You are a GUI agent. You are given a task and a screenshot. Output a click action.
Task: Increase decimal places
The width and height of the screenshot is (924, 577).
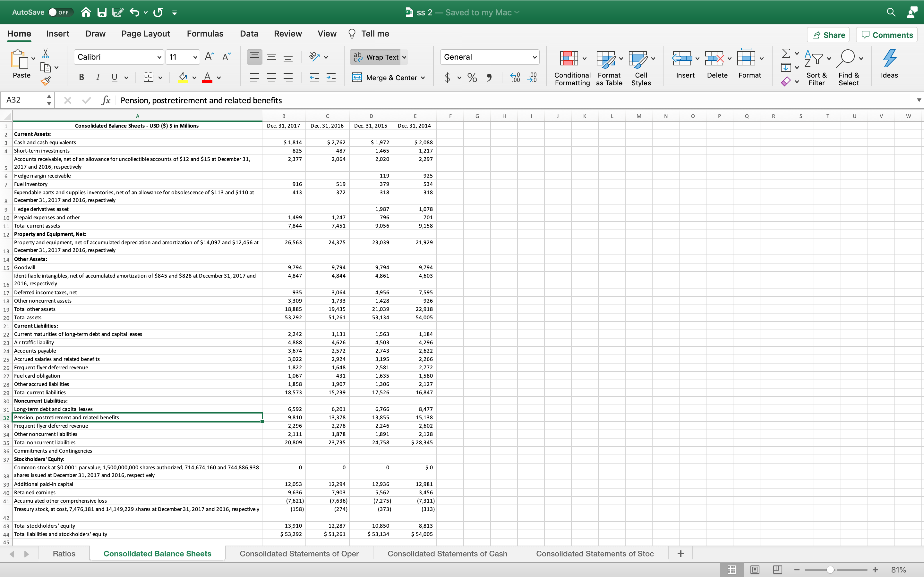tap(515, 78)
